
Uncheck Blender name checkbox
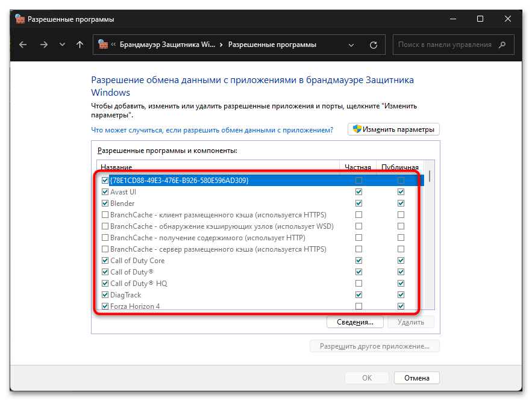[x=105, y=204]
